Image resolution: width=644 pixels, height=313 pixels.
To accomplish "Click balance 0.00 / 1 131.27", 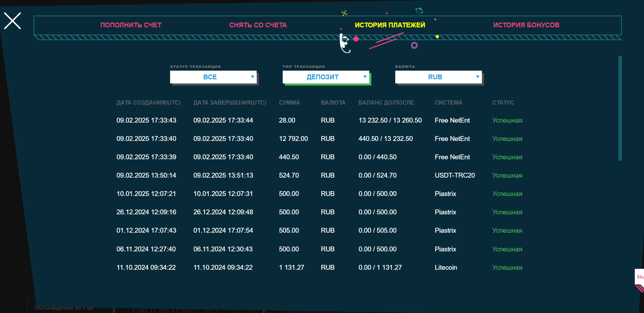I will [x=380, y=267].
